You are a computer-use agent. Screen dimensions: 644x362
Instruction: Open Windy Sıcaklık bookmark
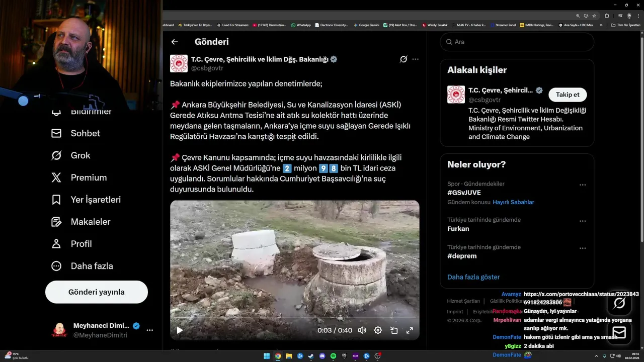(x=435, y=25)
